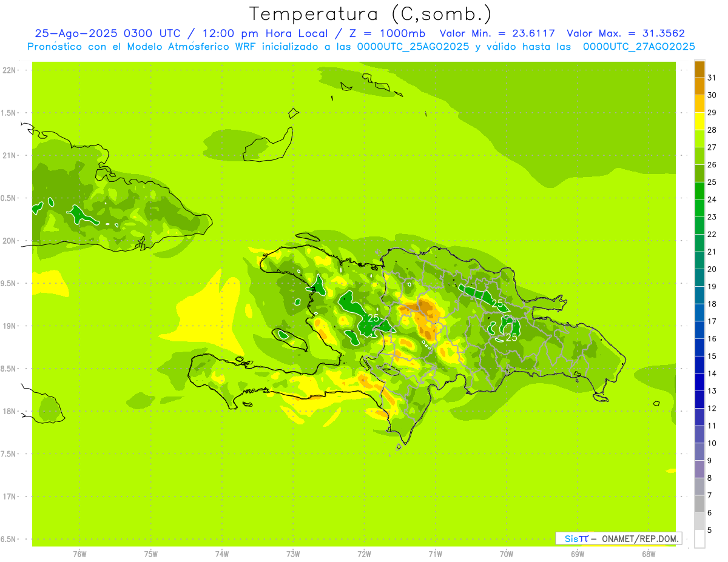Screen dimensions: 728x562
Task: Click legend label 28 on the color scale
Action: coord(712,130)
